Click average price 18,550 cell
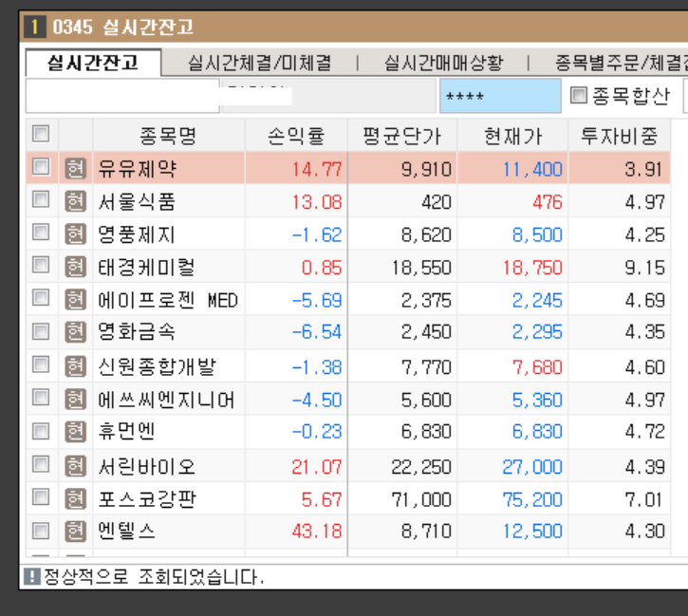Image resolution: width=688 pixels, height=616 pixels. point(402,268)
